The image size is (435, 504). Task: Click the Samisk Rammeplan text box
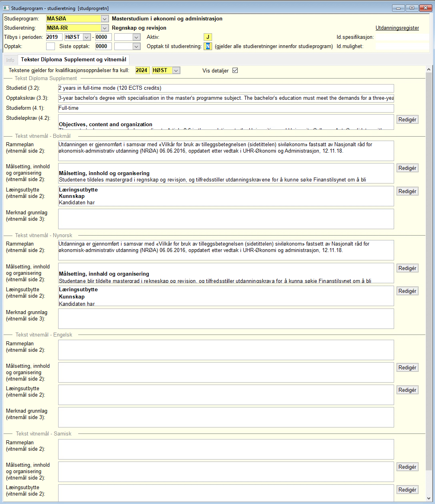point(226,449)
